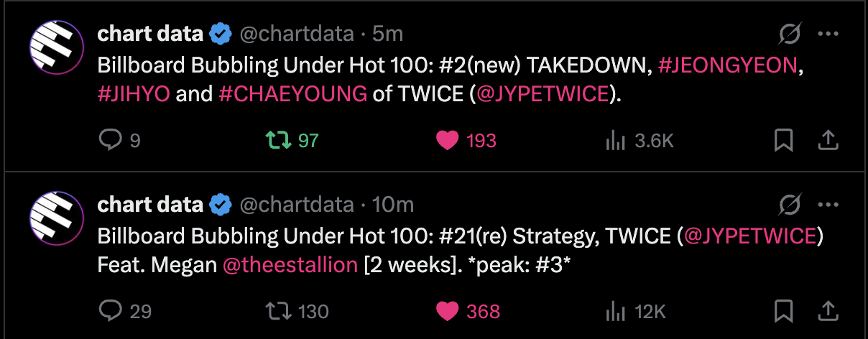Share the TAKEDOWN tweet
This screenshot has height=339, width=868.
coord(828,141)
